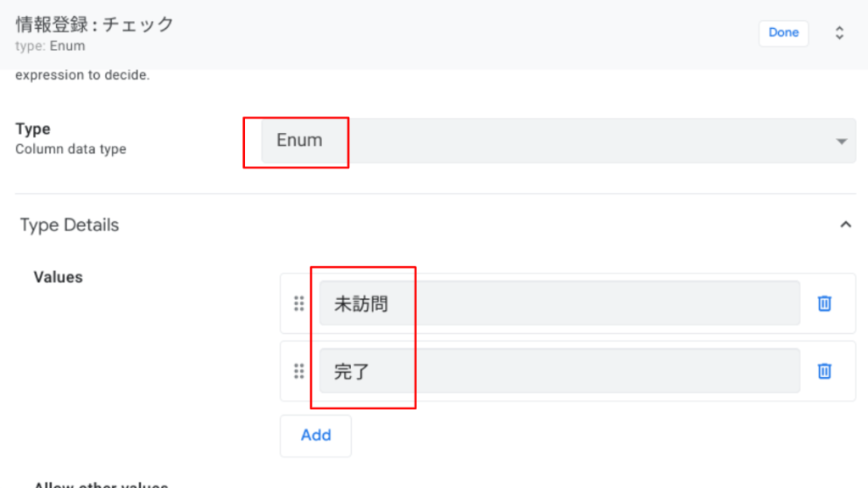Click the Type dropdown arrow
This screenshot has height=488, width=868.
click(841, 141)
